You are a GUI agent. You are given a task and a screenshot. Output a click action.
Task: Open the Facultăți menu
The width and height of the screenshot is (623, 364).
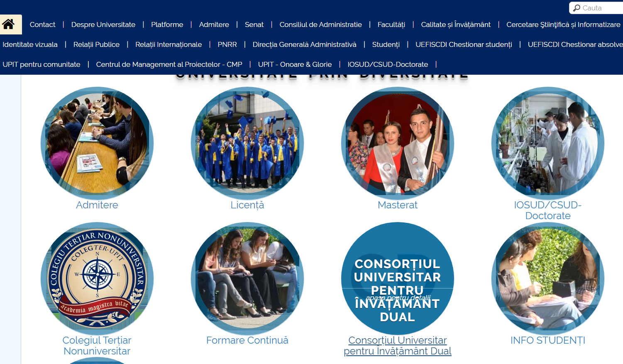click(391, 24)
